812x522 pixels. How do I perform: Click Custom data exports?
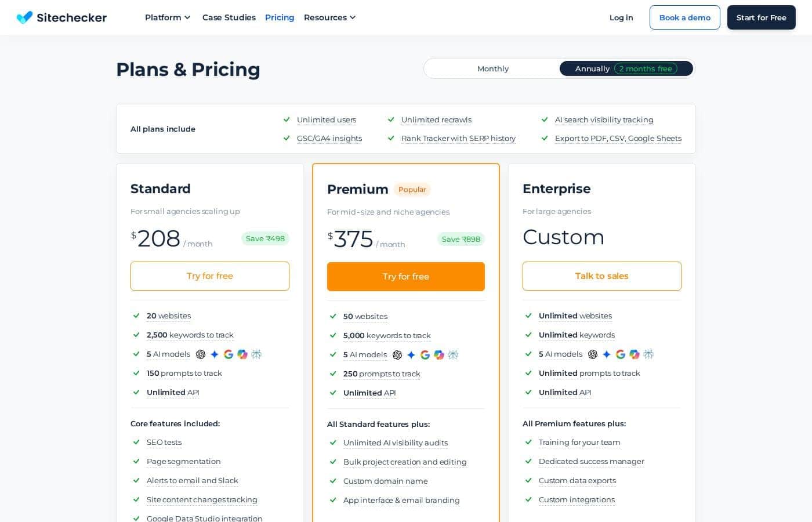[577, 480]
